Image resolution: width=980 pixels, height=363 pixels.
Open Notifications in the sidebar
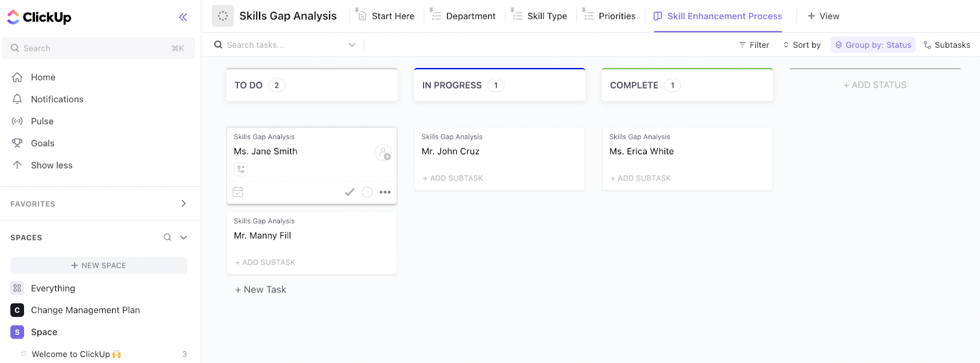[57, 99]
